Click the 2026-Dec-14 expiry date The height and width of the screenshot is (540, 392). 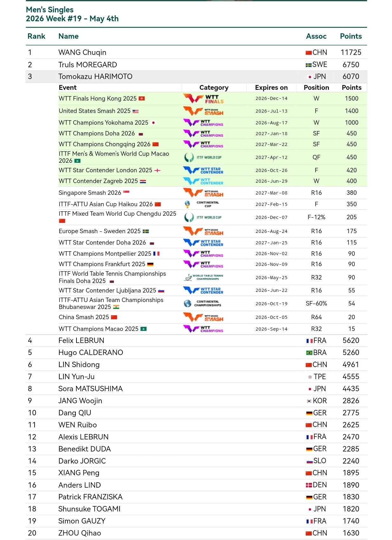[271, 99]
